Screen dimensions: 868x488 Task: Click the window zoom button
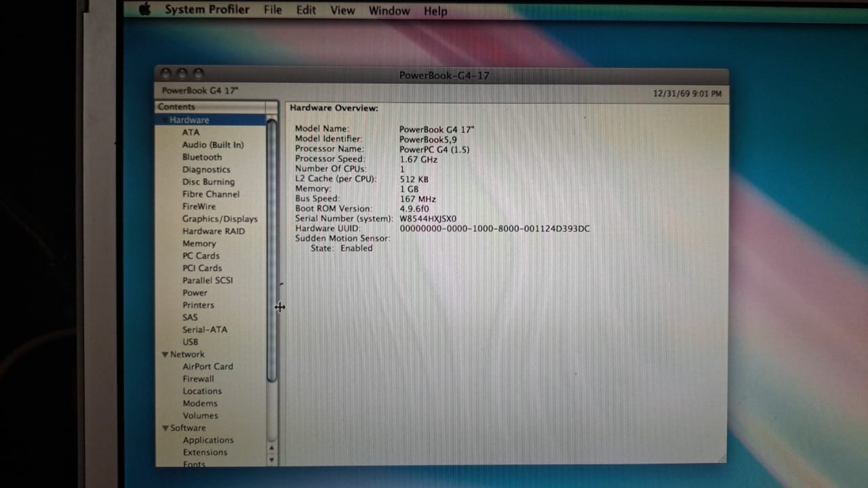tap(198, 73)
